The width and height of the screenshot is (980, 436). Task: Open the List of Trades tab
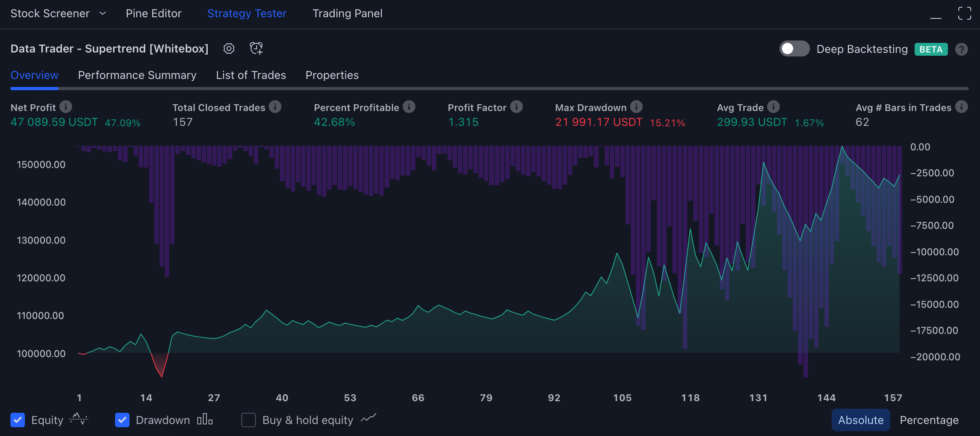[x=251, y=75]
